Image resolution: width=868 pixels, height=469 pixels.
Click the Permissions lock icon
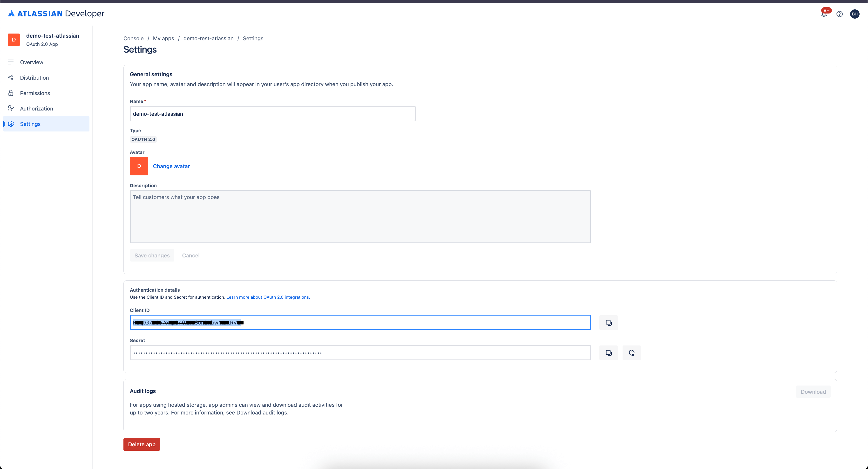11,93
